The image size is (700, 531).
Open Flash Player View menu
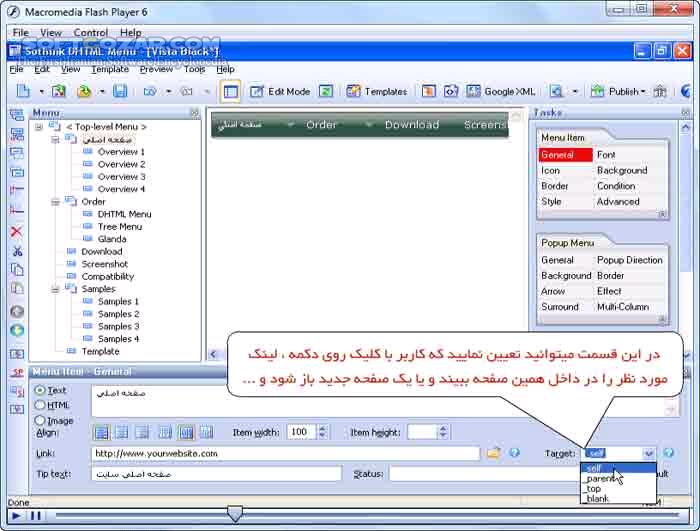51,33
